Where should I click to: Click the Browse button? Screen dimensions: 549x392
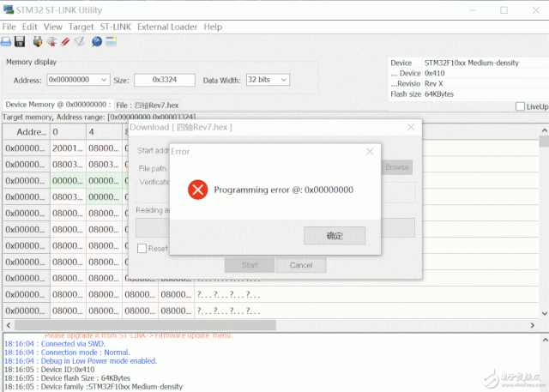(x=396, y=167)
